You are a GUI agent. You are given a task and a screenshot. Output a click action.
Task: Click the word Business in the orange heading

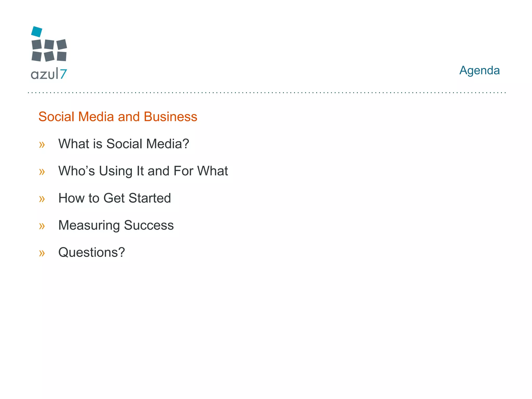pyautogui.click(x=171, y=117)
